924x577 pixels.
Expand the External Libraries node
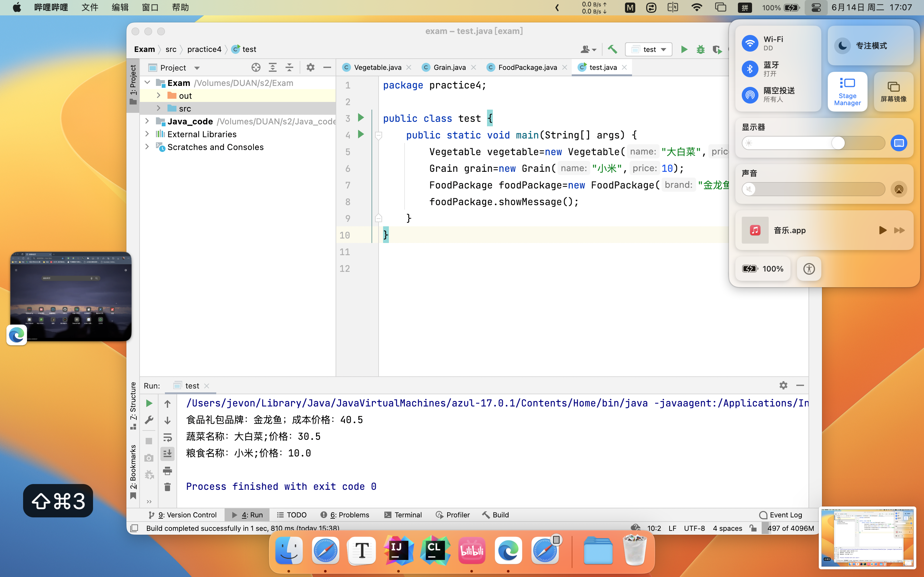click(147, 134)
